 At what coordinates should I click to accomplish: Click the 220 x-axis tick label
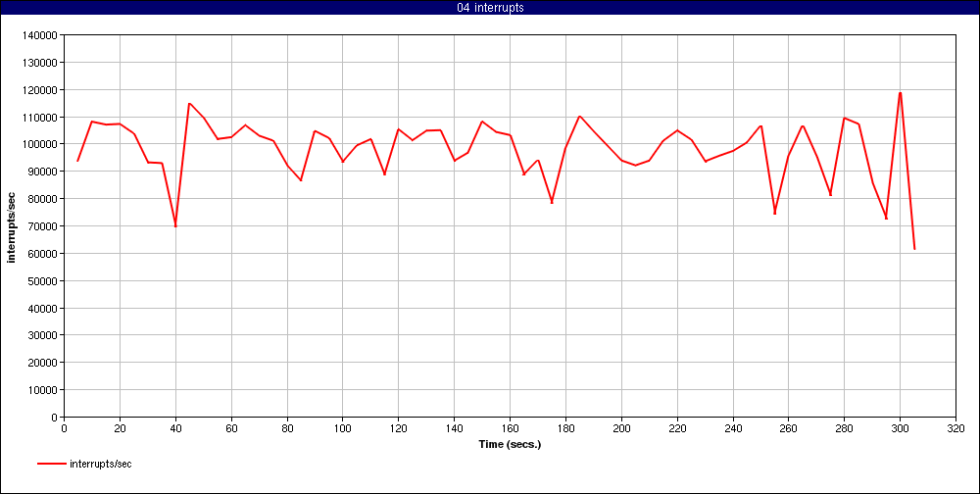677,429
